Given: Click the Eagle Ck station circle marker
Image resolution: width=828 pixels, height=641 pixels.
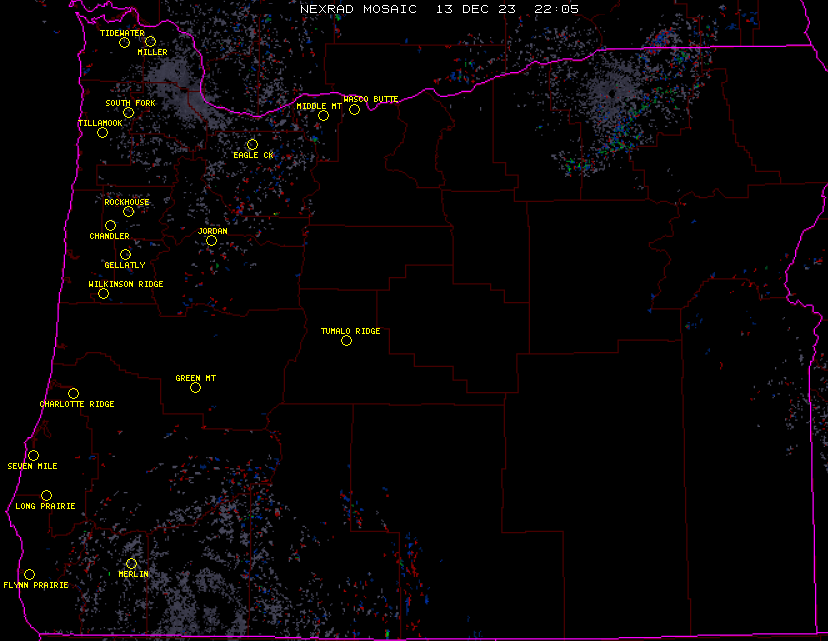Looking at the screenshot, I should [252, 144].
